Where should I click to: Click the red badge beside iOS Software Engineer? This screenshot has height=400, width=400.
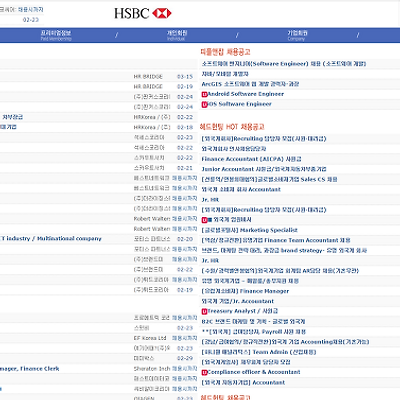click(204, 104)
